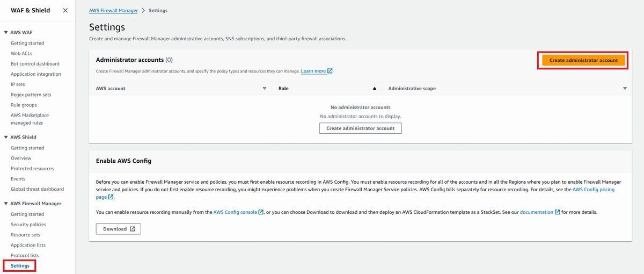This screenshot has width=644, height=274.
Task: Click external link icon beside Learn more
Action: 330,71
